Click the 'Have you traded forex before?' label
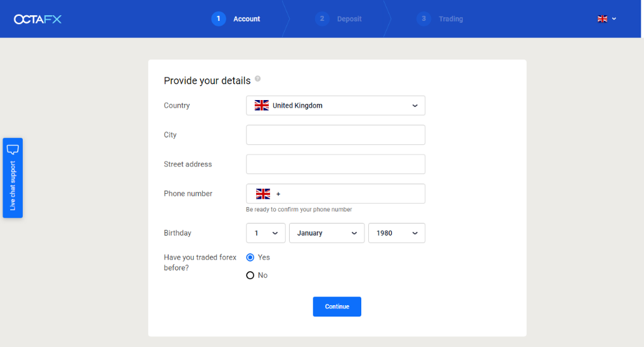644x347 pixels. tap(200, 263)
